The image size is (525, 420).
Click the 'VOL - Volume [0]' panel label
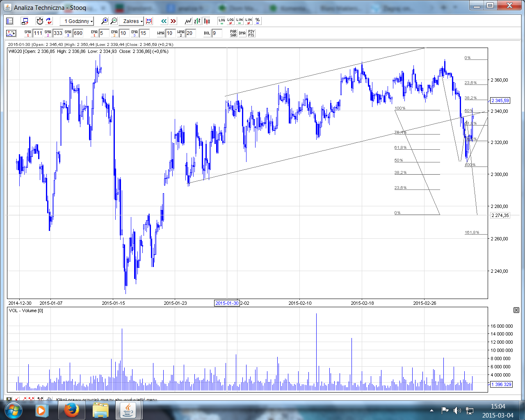(26, 310)
